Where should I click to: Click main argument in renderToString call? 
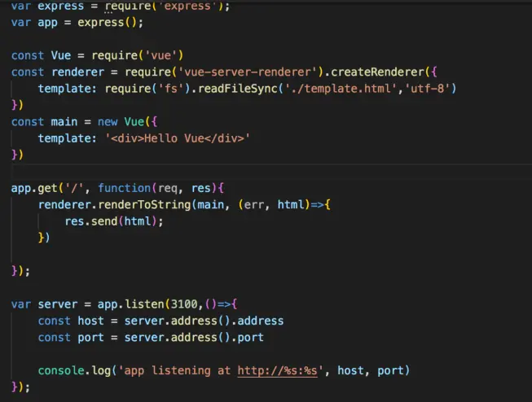211,205
